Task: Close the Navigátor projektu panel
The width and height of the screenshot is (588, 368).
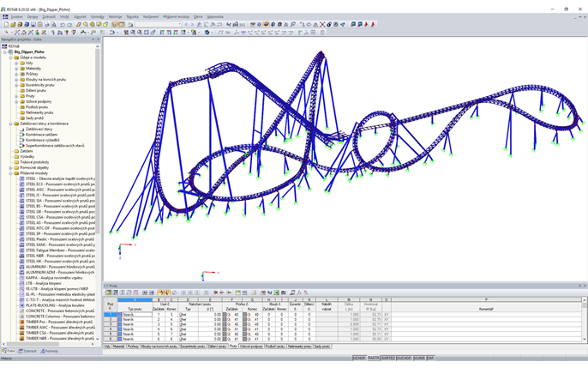Action: point(99,39)
